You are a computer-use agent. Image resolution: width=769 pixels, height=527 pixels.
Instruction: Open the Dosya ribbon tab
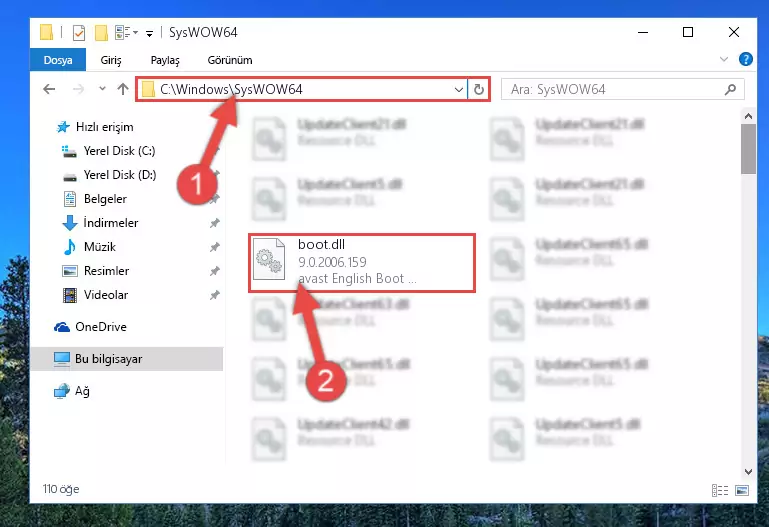tap(58, 60)
